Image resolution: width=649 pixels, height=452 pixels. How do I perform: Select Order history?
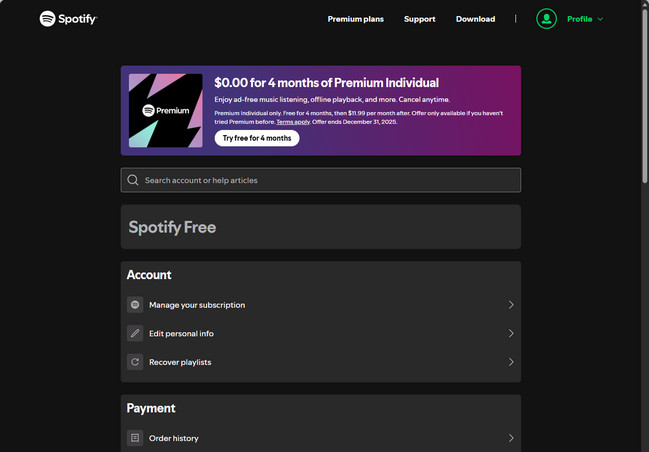click(321, 438)
